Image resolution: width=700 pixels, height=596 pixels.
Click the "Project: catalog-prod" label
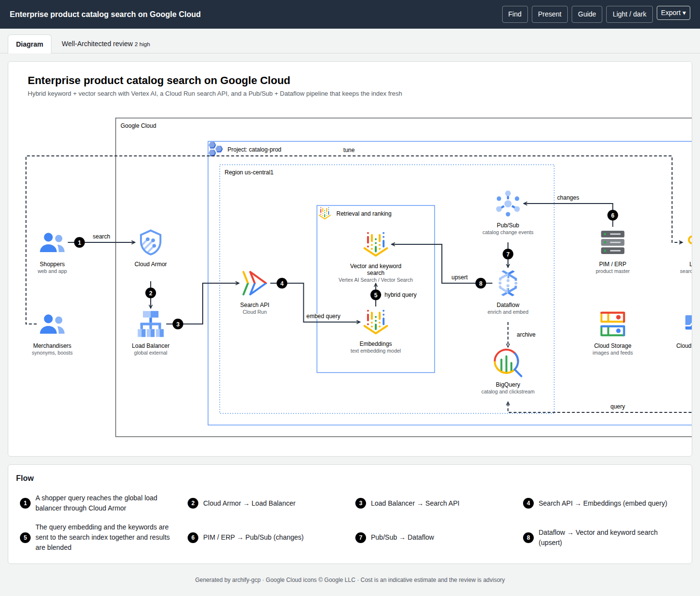[x=254, y=150]
